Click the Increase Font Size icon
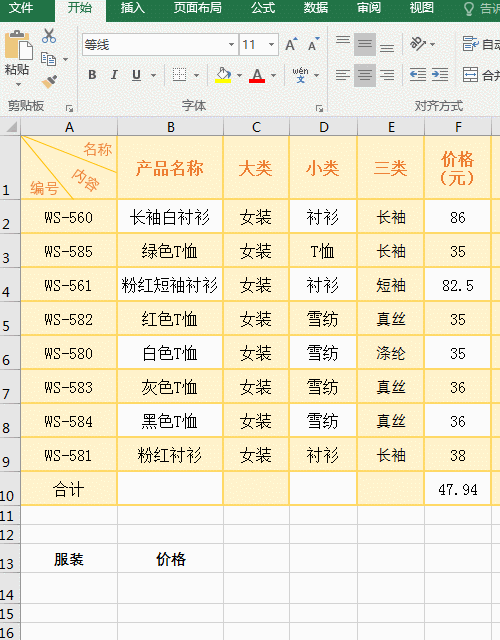 point(291,44)
